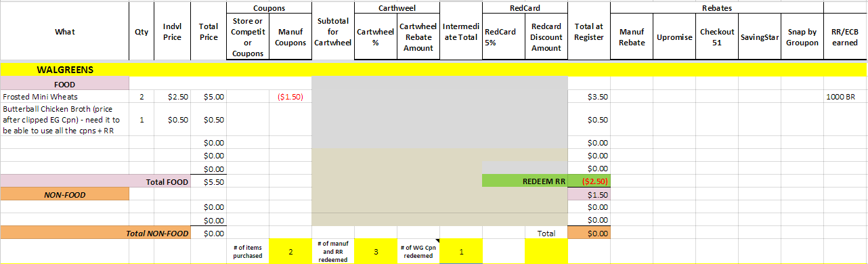Select the '# of items purchased' label
The image size is (868, 264).
coord(248,251)
